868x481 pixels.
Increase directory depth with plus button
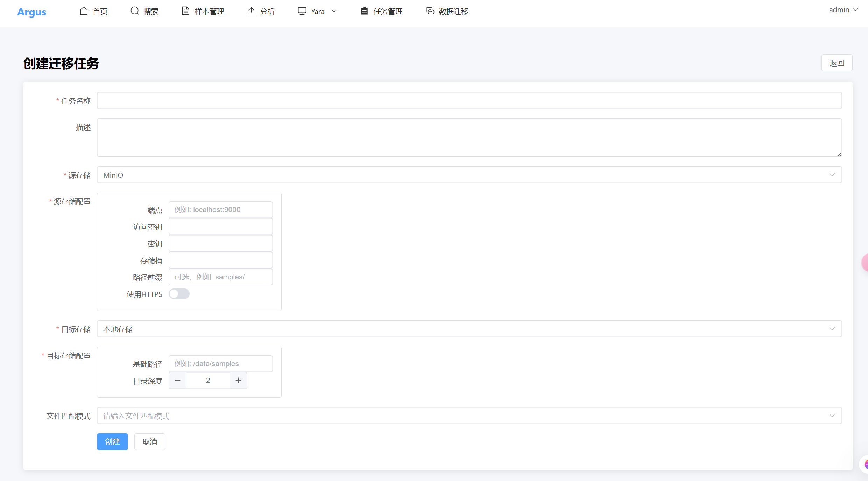click(239, 381)
